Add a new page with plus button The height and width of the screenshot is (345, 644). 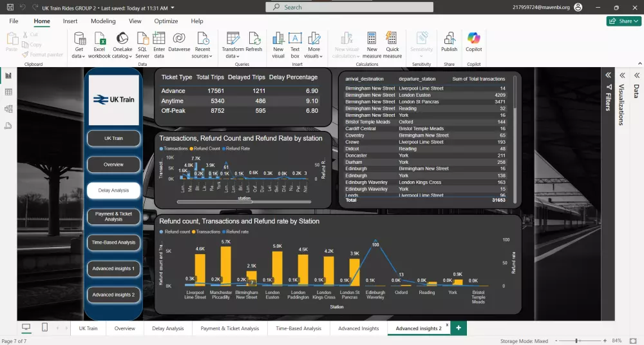459,328
